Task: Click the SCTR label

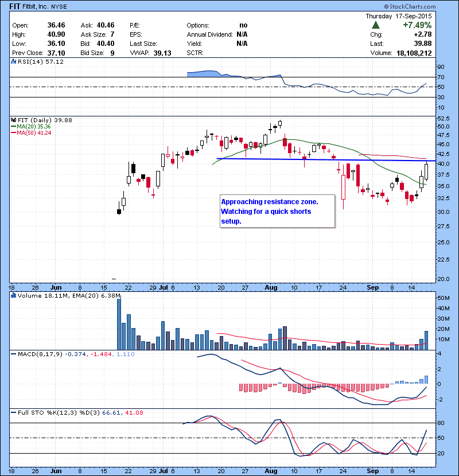Action: [x=195, y=53]
